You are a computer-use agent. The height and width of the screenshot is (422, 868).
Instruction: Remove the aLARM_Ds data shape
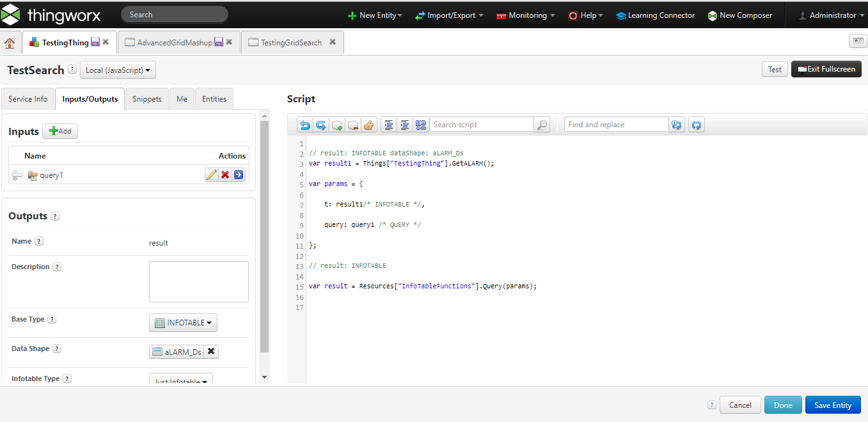[210, 351]
